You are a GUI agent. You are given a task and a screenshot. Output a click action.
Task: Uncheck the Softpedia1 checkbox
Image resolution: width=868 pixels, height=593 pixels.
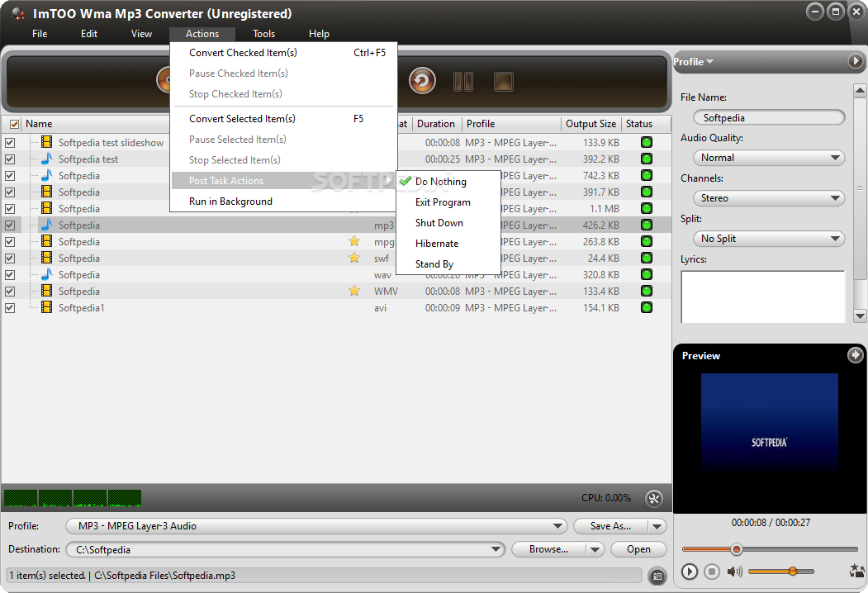[x=10, y=308]
